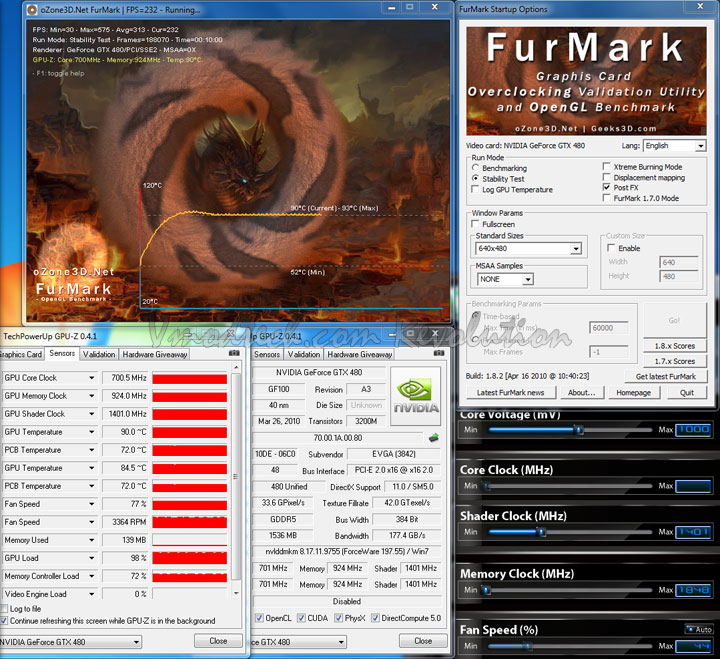720x659 pixels.
Task: Open GPU Shader Clock sensor dropdown
Action: click(92, 414)
